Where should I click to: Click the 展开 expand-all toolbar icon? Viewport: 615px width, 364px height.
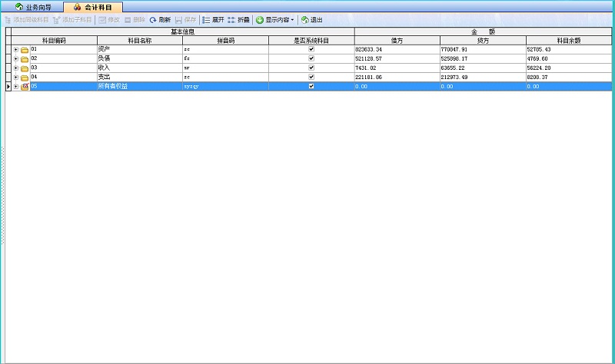(x=206, y=19)
